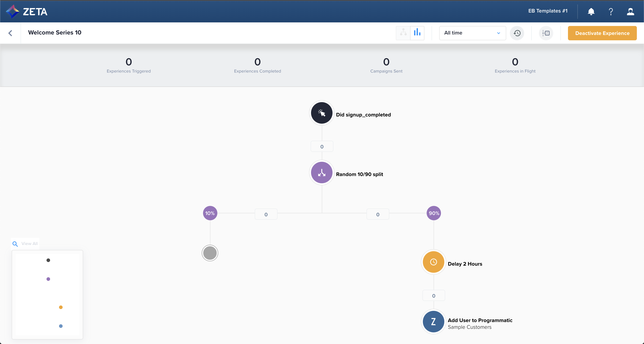Click the signup_completed trigger node icon

(x=322, y=113)
